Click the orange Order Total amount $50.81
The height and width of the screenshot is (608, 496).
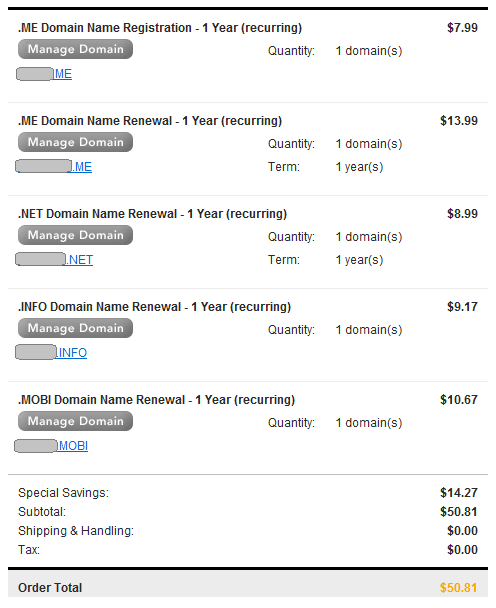pos(458,588)
